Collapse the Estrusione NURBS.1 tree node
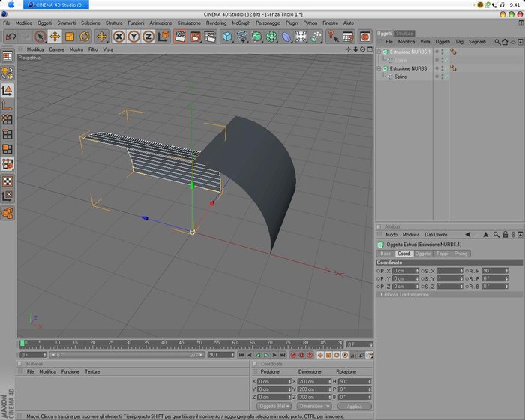 [x=379, y=52]
